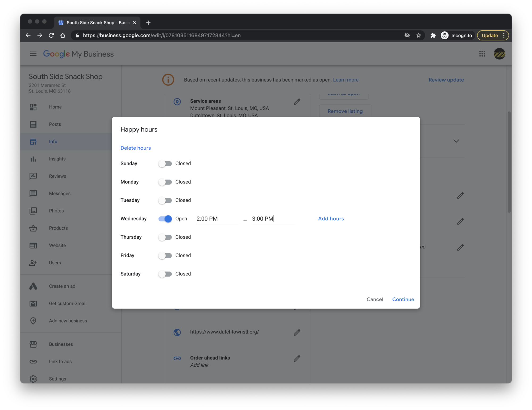Click the Order ahead links chain icon
Viewport: 532px width, 410px height.
(x=177, y=358)
